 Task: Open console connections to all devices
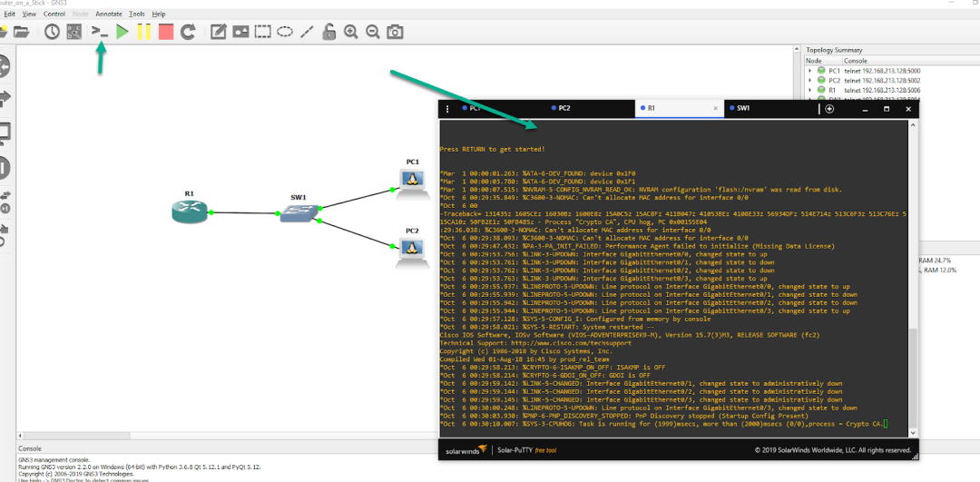[x=101, y=32]
